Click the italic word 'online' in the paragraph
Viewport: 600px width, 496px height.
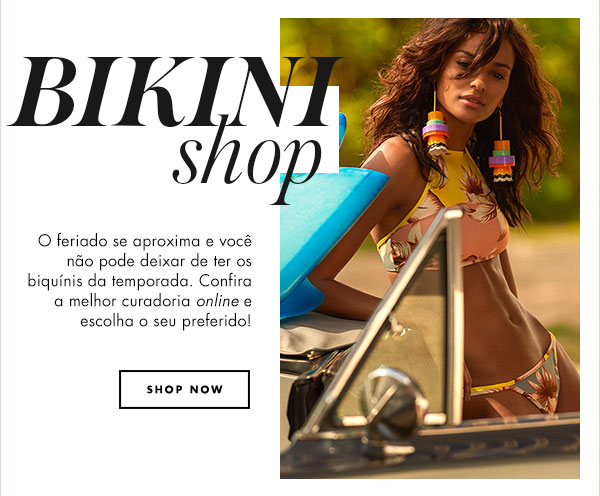[218, 302]
